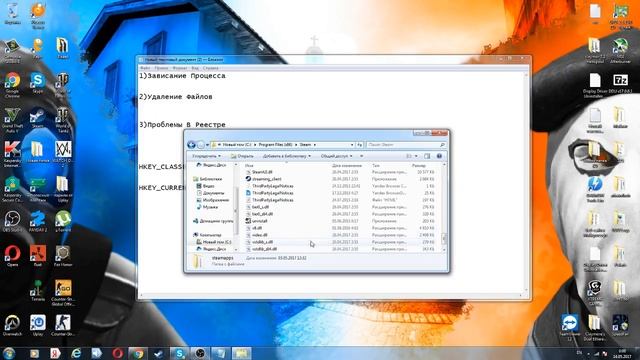Expand Explorer address bar history dropdown
Image resolution: width=640 pixels, height=360 pixels.
tap(352, 145)
